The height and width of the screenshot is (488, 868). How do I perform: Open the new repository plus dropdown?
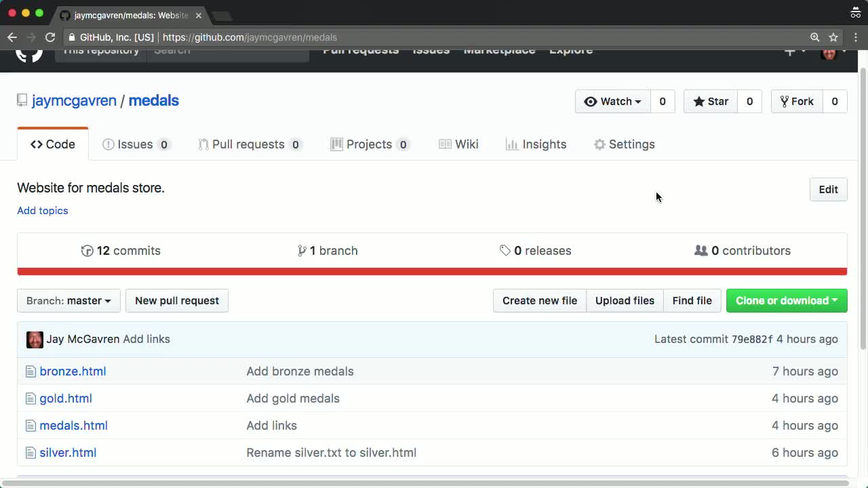(793, 50)
